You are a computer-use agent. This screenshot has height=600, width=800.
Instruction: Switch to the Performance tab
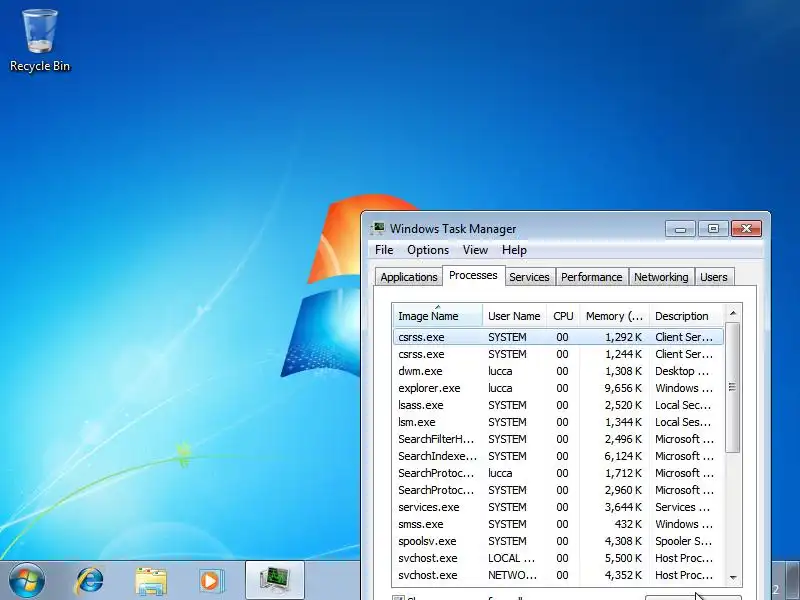click(592, 277)
